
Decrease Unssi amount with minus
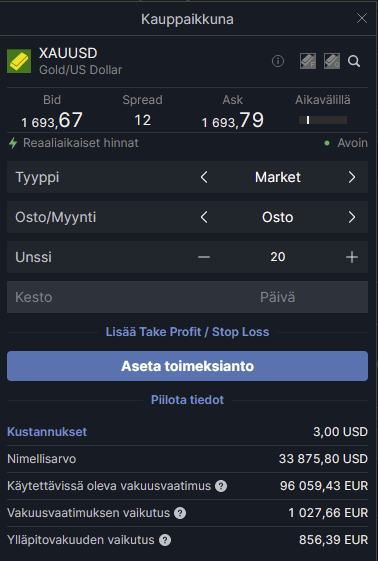204,257
